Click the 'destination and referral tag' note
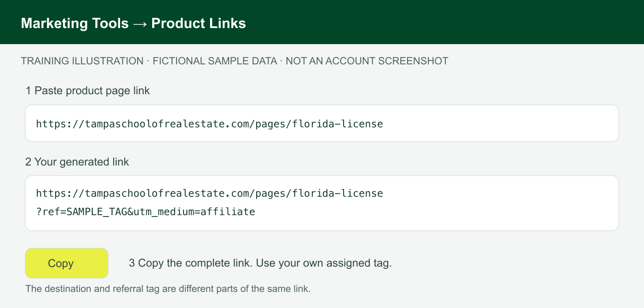 tap(168, 289)
